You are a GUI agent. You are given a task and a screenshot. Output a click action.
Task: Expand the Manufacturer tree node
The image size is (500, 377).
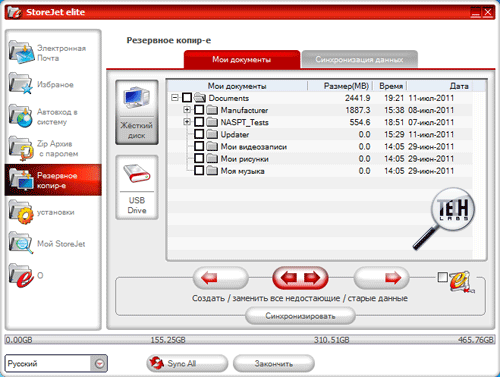(187, 110)
